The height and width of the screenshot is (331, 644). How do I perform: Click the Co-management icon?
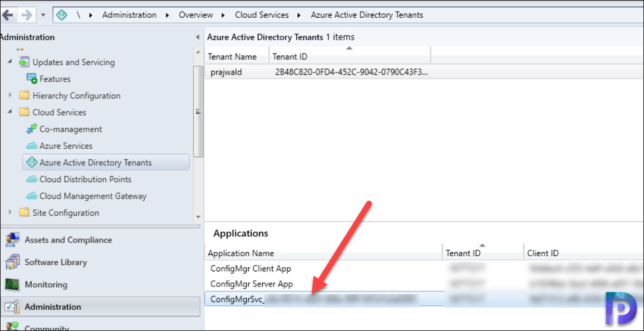[32, 129]
